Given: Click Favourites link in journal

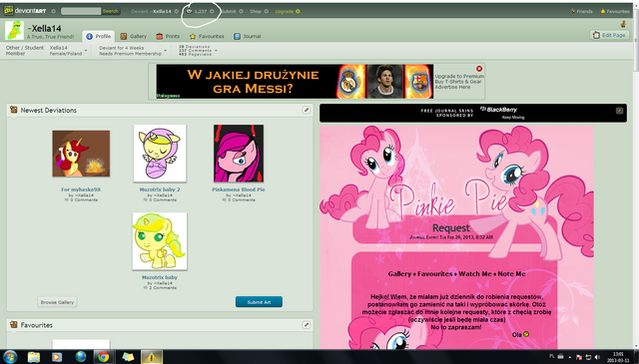Looking at the screenshot, I should [435, 274].
